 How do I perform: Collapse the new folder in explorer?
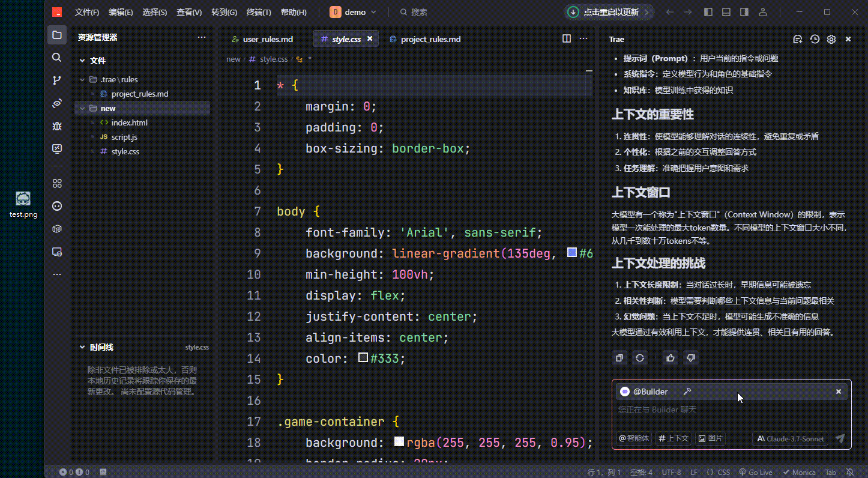click(82, 108)
